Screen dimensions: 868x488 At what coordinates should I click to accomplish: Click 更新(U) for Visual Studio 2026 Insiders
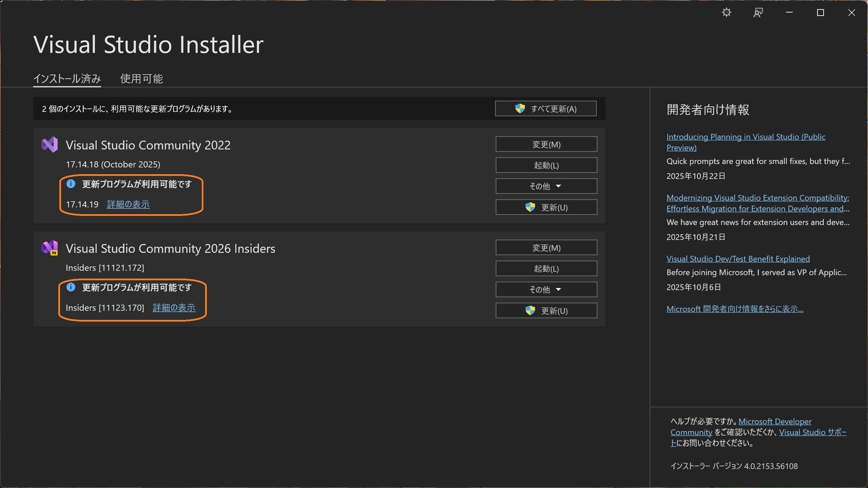[x=546, y=310]
